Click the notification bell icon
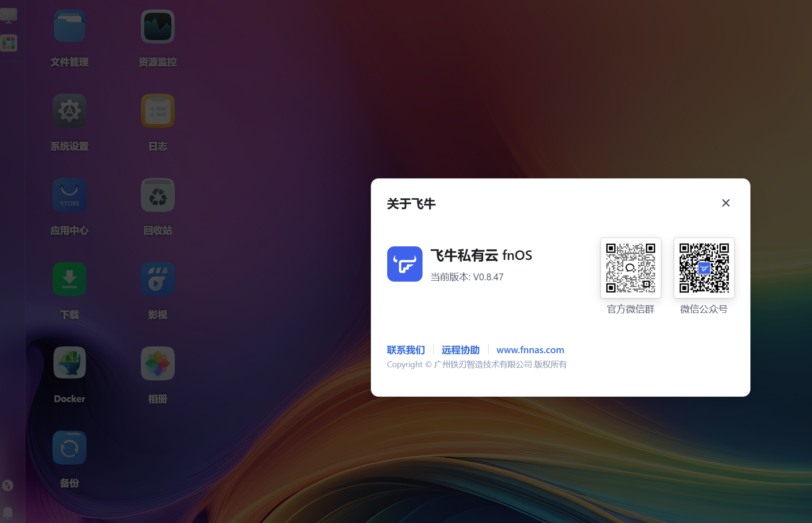This screenshot has width=812, height=523. coord(8,512)
